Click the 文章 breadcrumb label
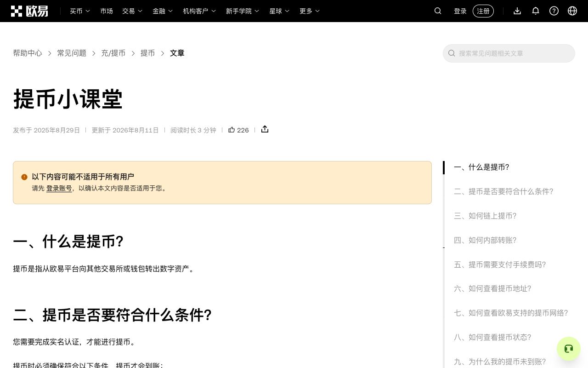 pos(177,53)
